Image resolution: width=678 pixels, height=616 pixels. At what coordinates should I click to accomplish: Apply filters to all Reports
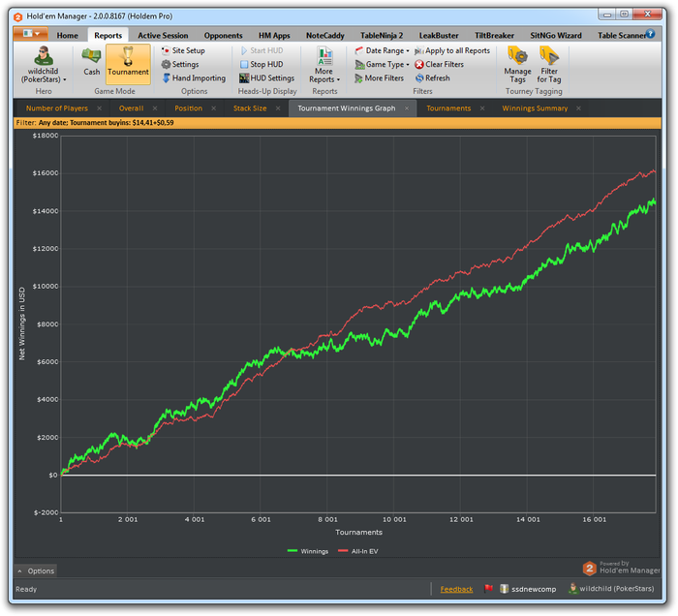(x=452, y=50)
